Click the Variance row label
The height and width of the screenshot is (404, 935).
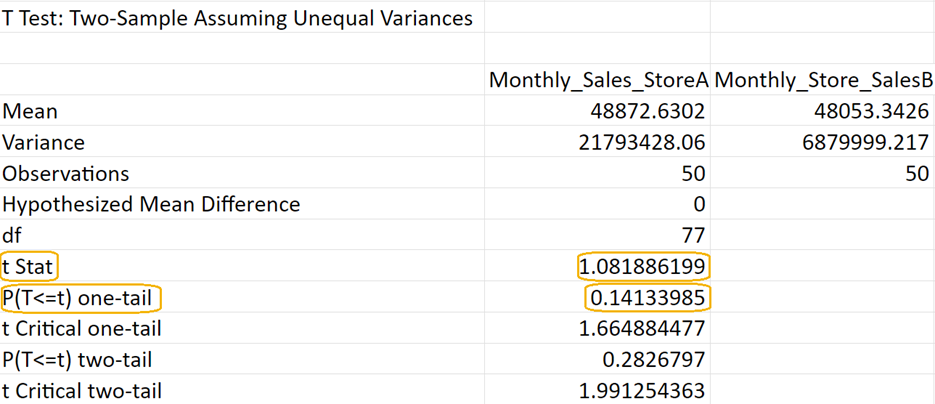tap(44, 142)
